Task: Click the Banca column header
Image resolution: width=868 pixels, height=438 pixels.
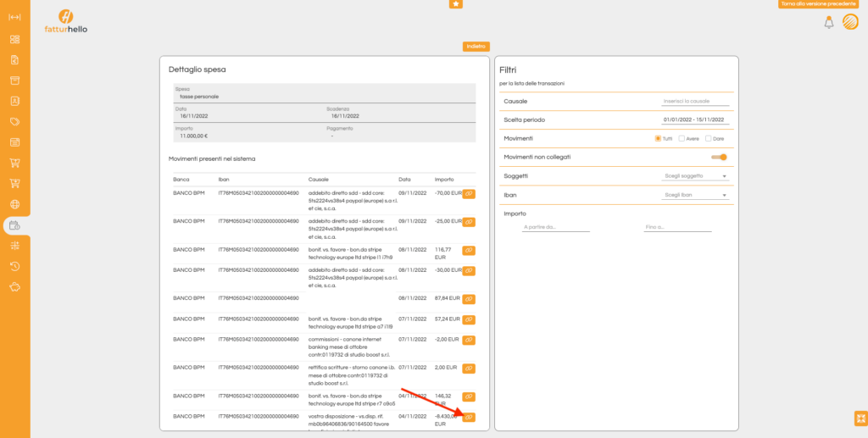Action: pyautogui.click(x=181, y=180)
